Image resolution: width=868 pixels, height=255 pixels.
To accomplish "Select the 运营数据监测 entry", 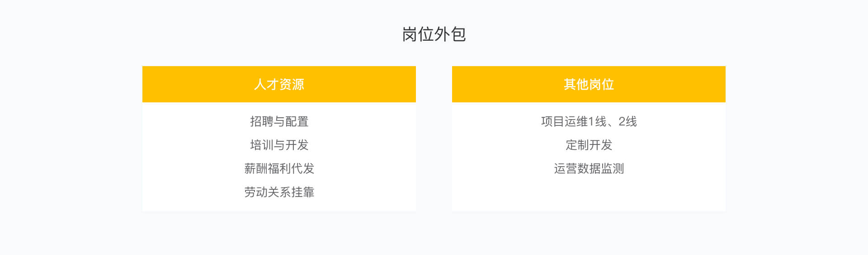I will click(x=589, y=168).
